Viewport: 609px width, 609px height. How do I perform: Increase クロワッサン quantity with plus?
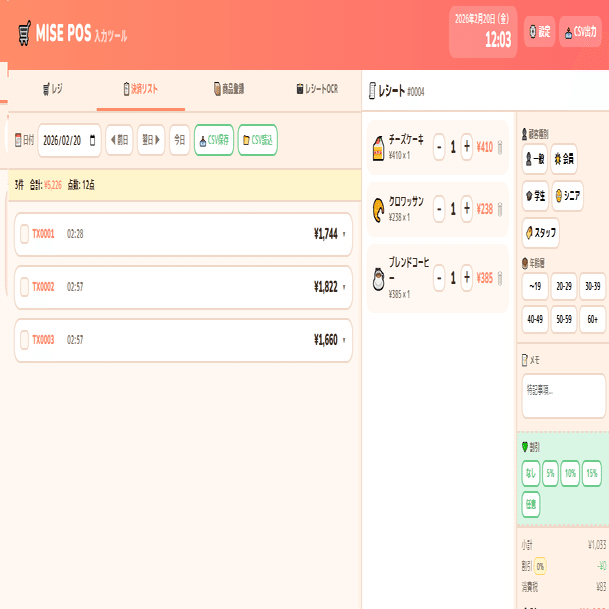click(467, 209)
